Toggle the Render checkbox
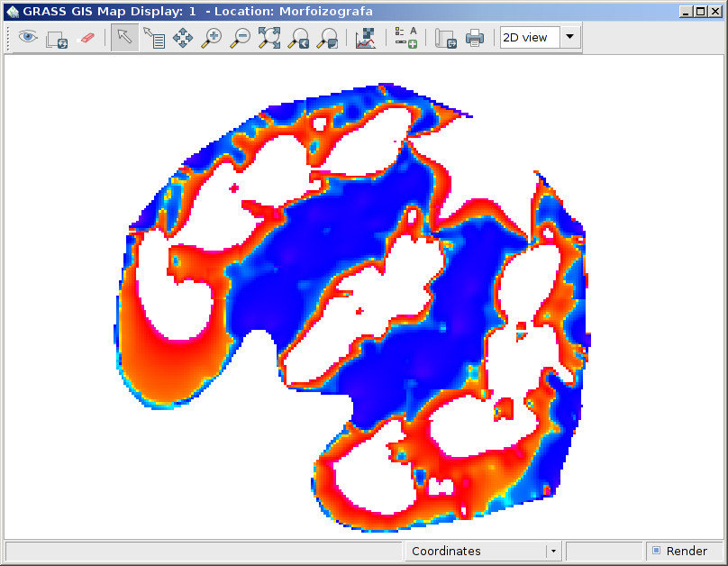The width and height of the screenshot is (728, 566). (657, 551)
